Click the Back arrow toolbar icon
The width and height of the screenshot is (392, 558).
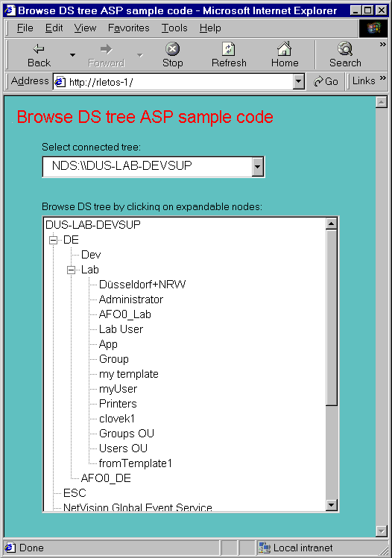pos(39,48)
